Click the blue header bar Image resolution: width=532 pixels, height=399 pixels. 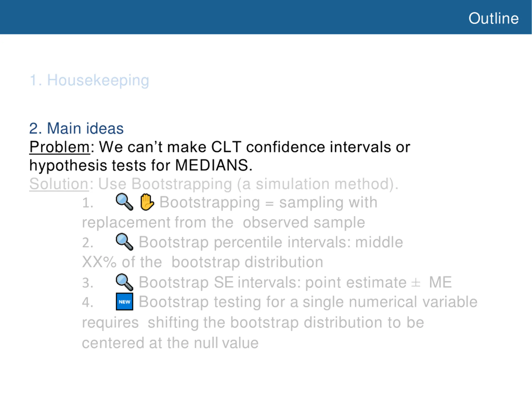tap(266, 17)
